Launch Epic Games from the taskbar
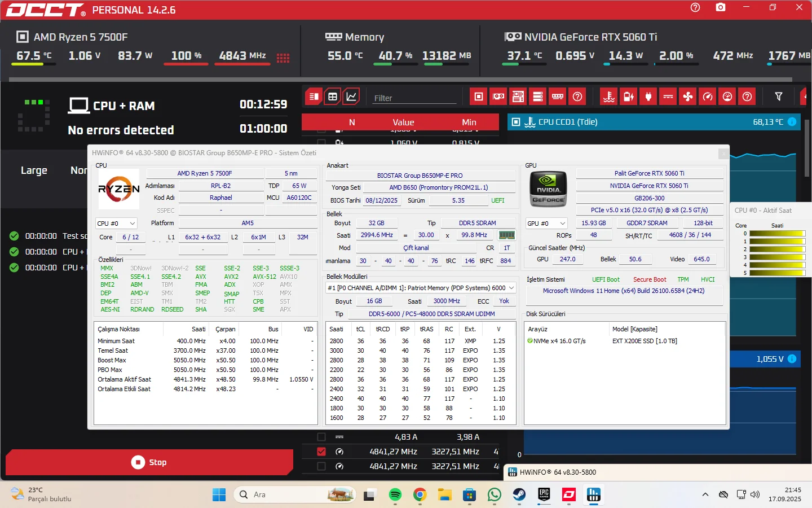Image resolution: width=812 pixels, height=508 pixels. coord(544,495)
